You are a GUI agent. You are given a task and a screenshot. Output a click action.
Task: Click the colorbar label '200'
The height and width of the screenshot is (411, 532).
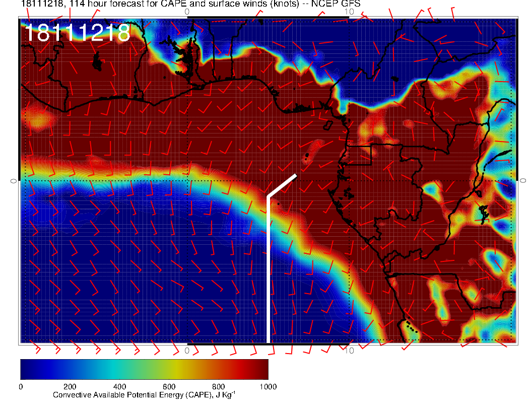pos(70,387)
